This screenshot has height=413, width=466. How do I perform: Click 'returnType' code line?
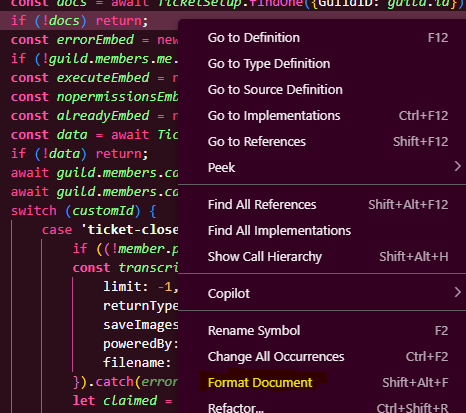click(x=141, y=306)
